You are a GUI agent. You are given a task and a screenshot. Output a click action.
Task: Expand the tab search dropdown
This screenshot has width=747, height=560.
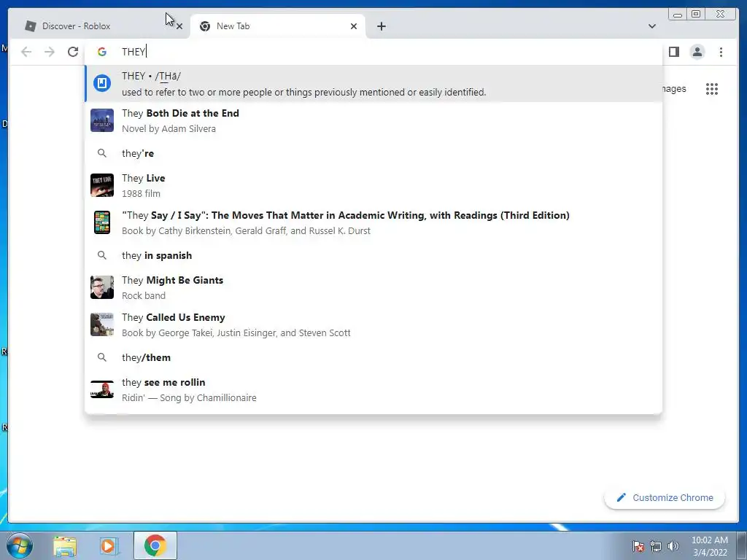pos(651,26)
